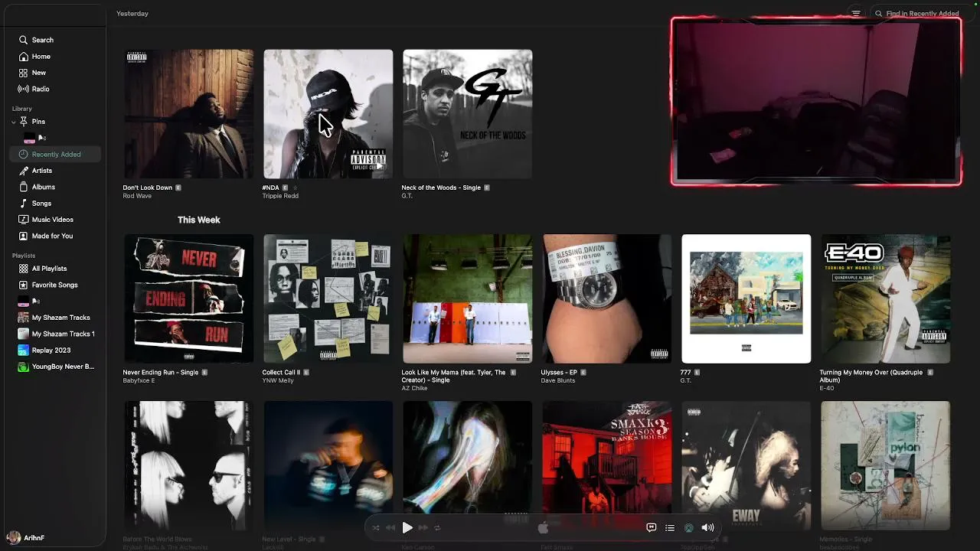980x551 pixels.
Task: Select Recently Added in the library
Action: click(55, 155)
